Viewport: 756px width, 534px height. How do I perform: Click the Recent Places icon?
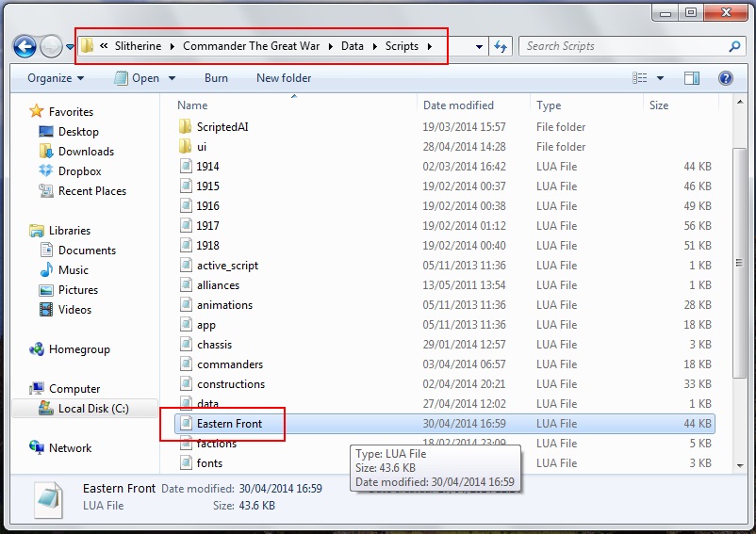(x=46, y=190)
